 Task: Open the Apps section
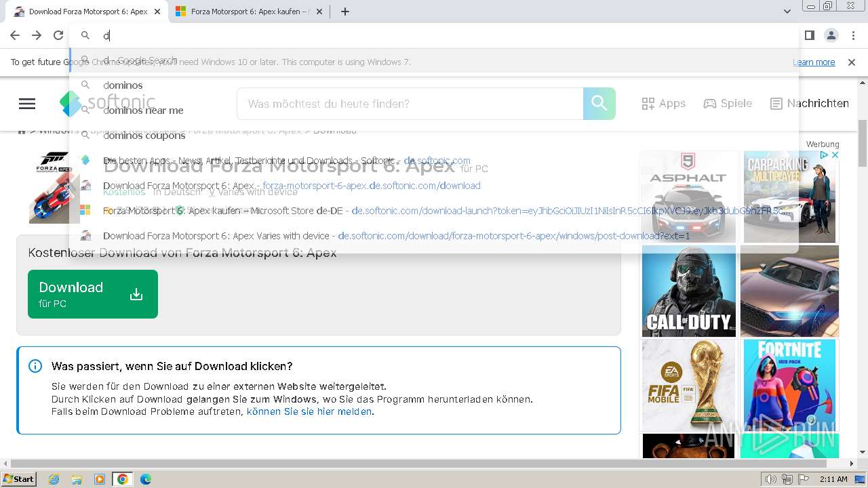click(x=663, y=104)
